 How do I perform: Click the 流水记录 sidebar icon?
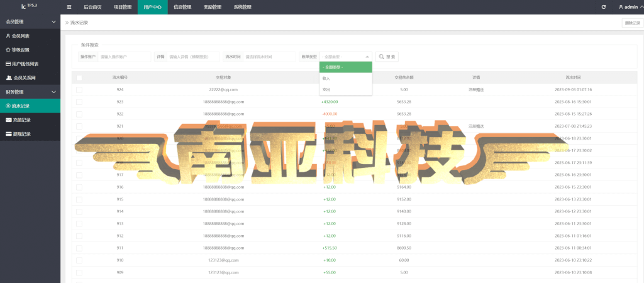coord(8,106)
